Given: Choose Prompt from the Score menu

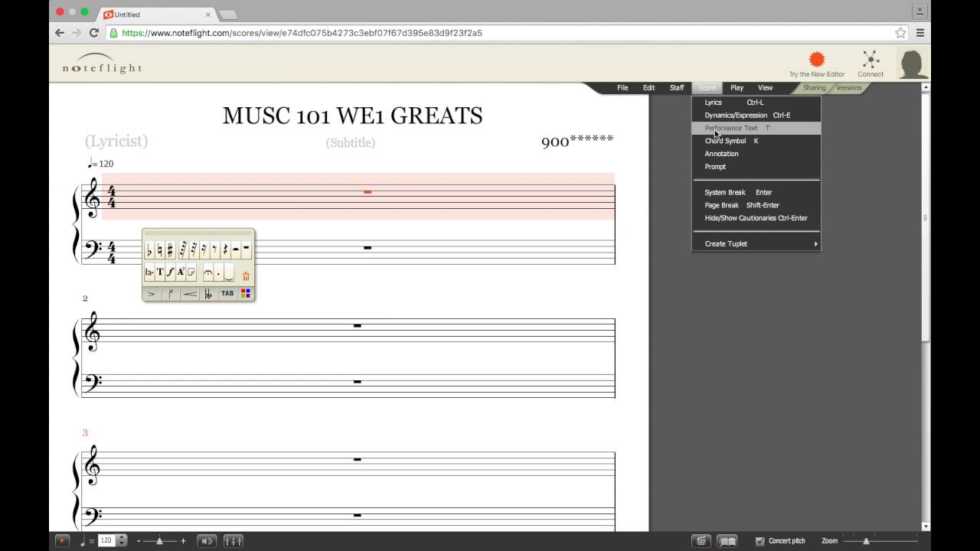Looking at the screenshot, I should (756, 167).
